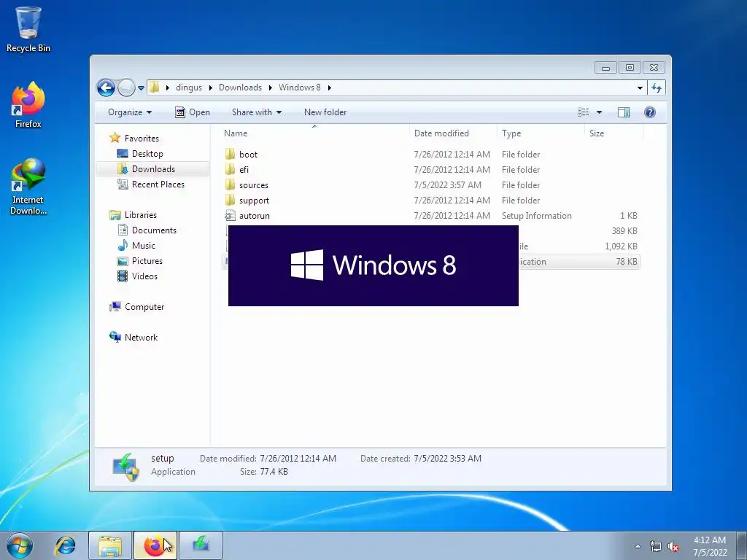Open the address bar history dropdown
This screenshot has height=560, width=747.
pos(640,87)
